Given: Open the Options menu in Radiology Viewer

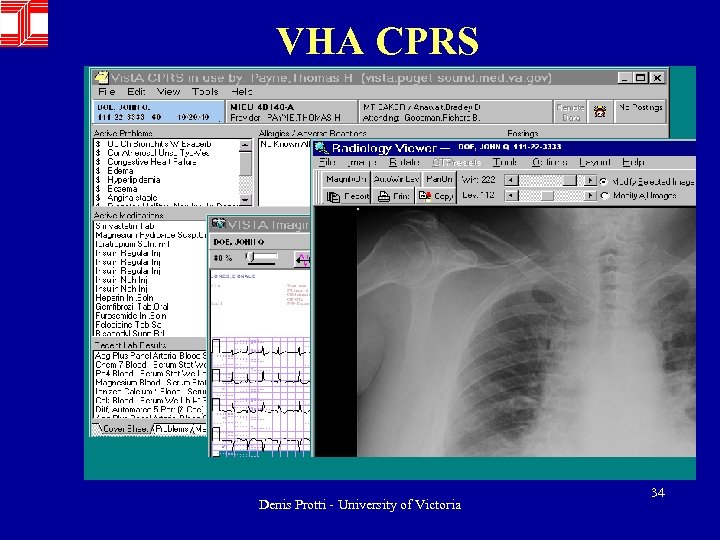Looking at the screenshot, I should [x=550, y=162].
